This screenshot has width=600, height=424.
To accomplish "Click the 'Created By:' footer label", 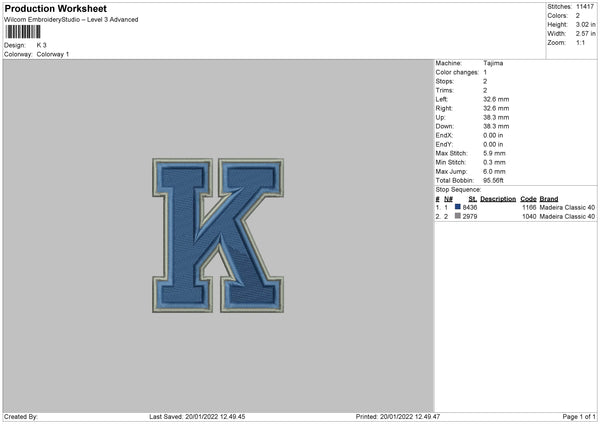I will pyautogui.click(x=21, y=417).
